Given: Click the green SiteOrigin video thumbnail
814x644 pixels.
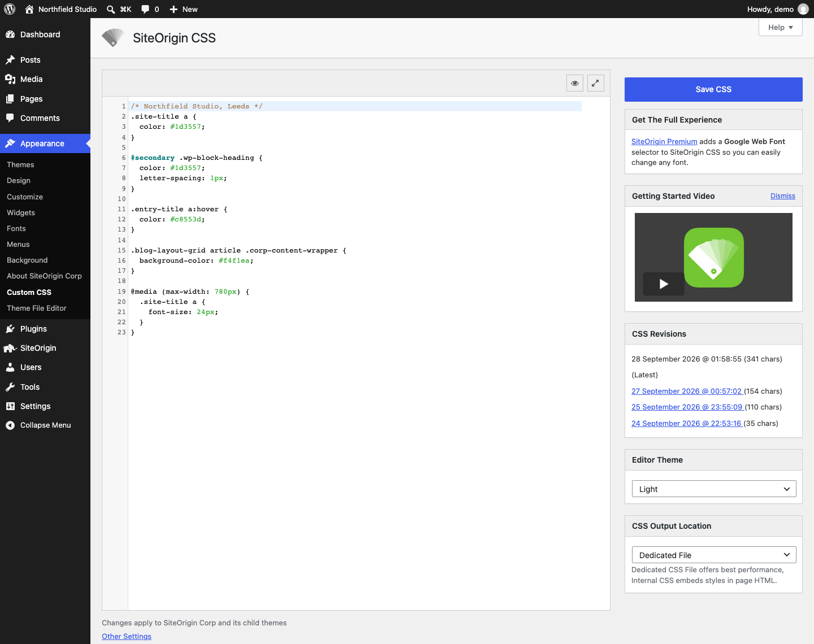Looking at the screenshot, I should [x=714, y=258].
